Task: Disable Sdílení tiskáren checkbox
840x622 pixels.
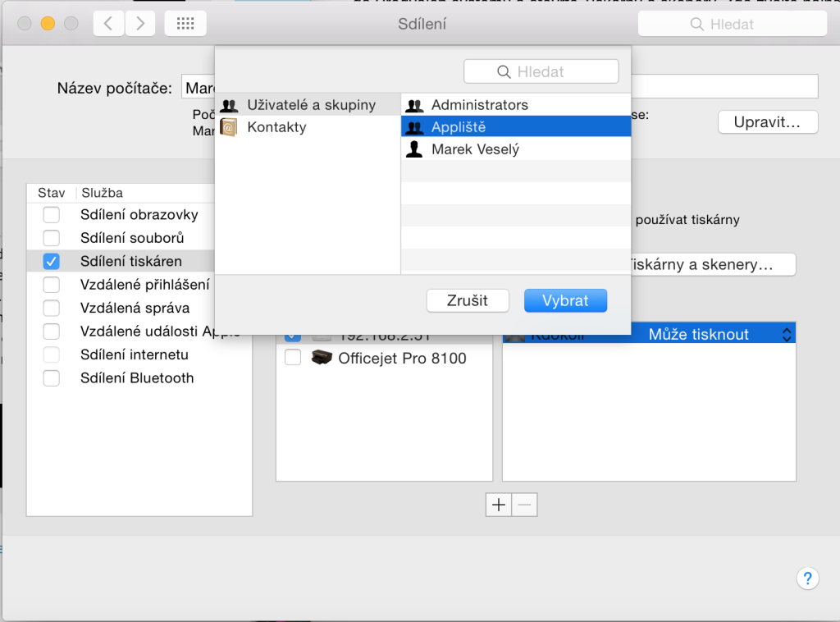Action: click(x=52, y=261)
